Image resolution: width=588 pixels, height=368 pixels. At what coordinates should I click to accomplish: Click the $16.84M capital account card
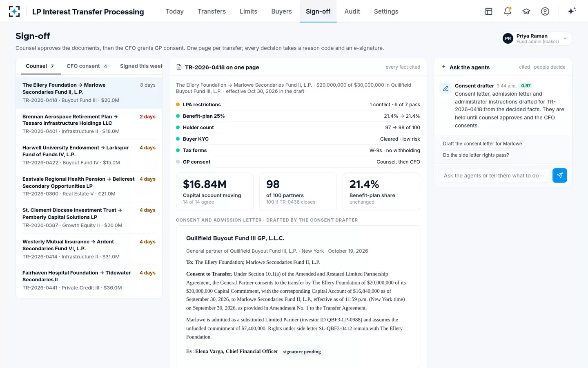(215, 192)
